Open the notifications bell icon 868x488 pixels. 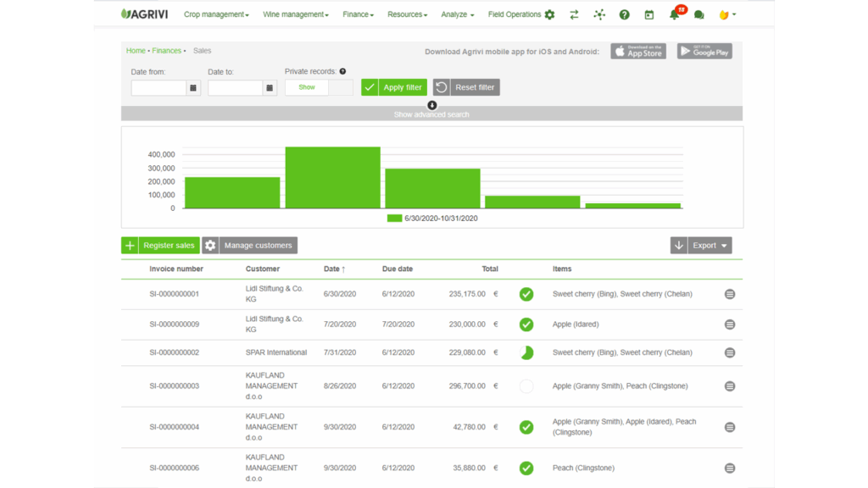point(675,14)
